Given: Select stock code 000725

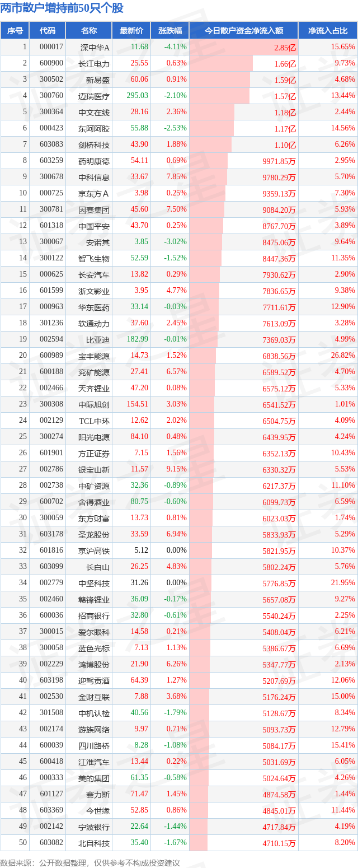Looking at the screenshot, I should click(x=51, y=193).
